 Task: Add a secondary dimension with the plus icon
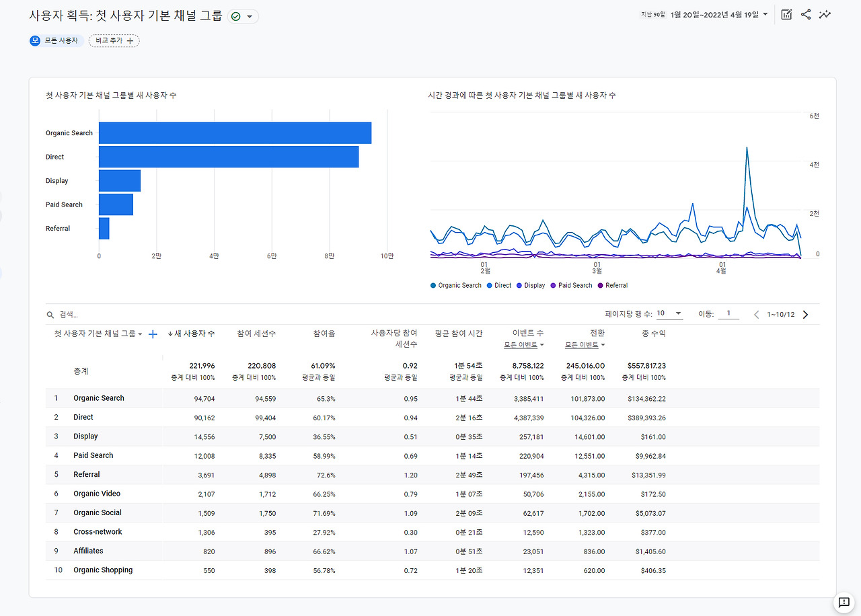click(x=153, y=334)
